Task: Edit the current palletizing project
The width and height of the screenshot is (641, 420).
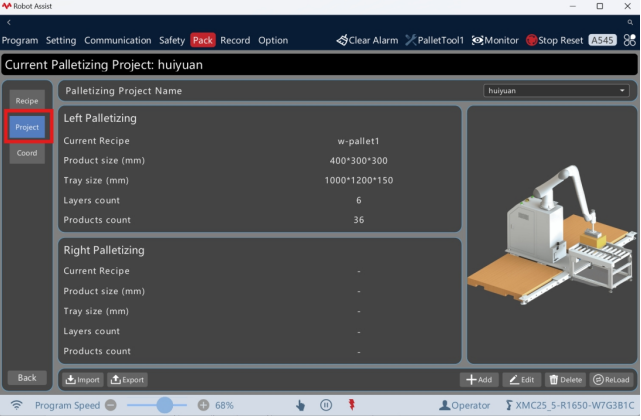Action: click(x=522, y=380)
